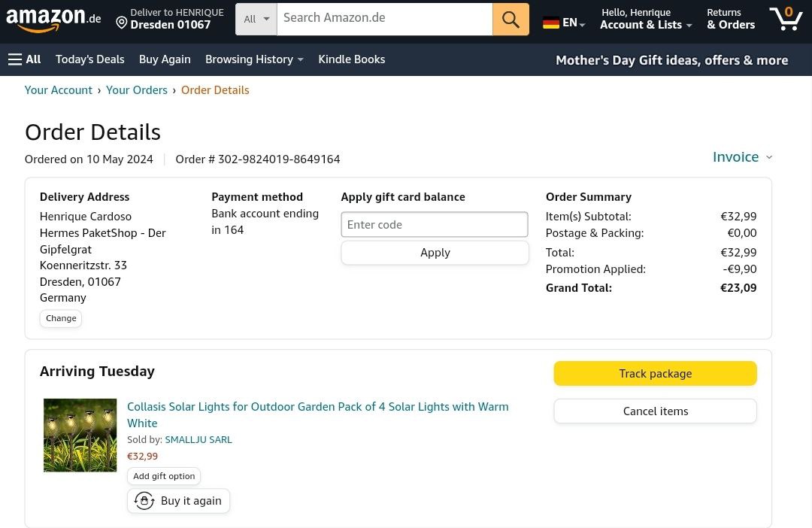Expand the Account & Lists dropdown
Viewport: 812px width, 528px height.
(645, 25)
